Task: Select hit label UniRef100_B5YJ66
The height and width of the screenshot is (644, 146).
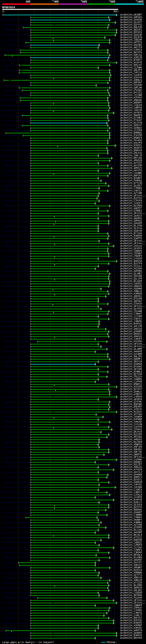Action: click(x=131, y=158)
